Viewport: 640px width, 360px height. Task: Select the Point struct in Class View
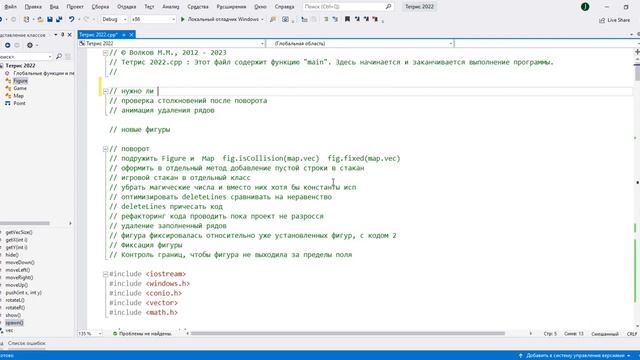pyautogui.click(x=19, y=103)
